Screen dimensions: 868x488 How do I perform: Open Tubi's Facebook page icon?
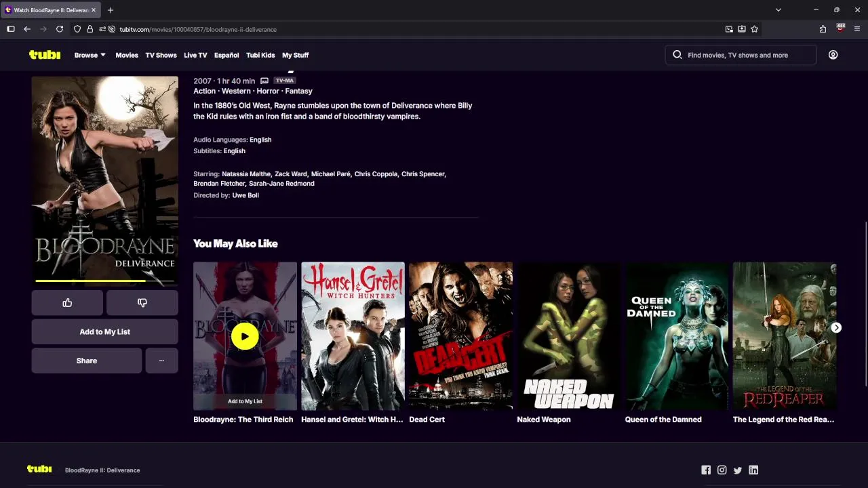click(x=706, y=470)
